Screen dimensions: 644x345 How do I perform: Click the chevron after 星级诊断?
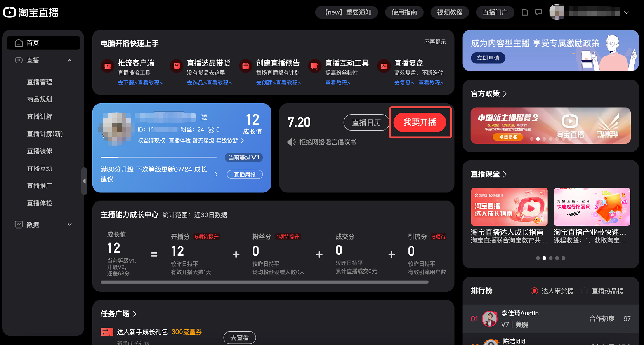click(243, 141)
